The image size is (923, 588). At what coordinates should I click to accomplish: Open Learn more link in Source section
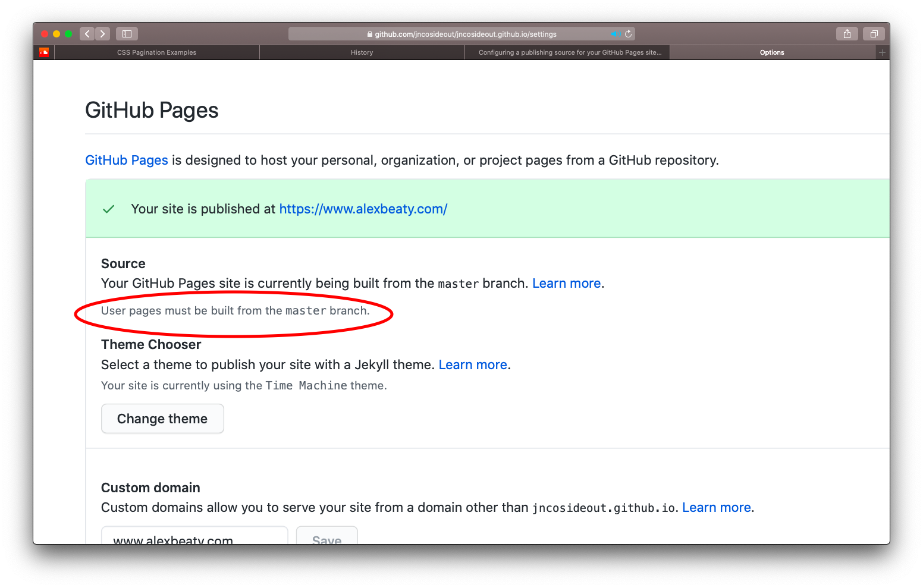(x=567, y=283)
